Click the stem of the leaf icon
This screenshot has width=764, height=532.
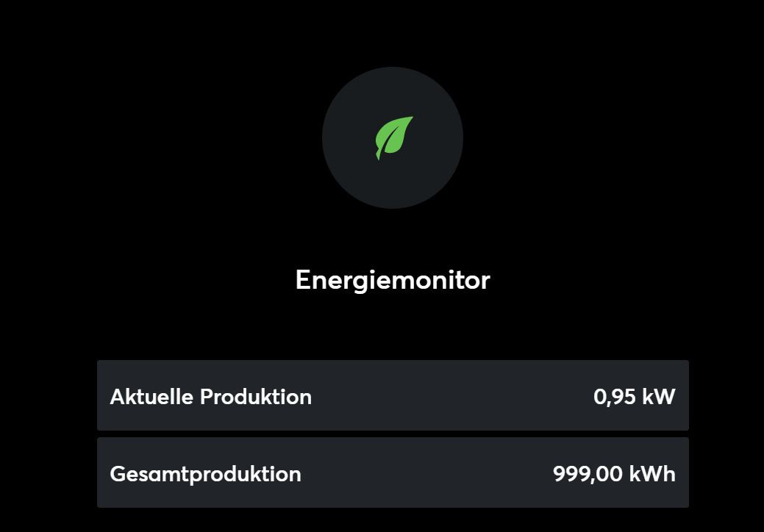(379, 156)
